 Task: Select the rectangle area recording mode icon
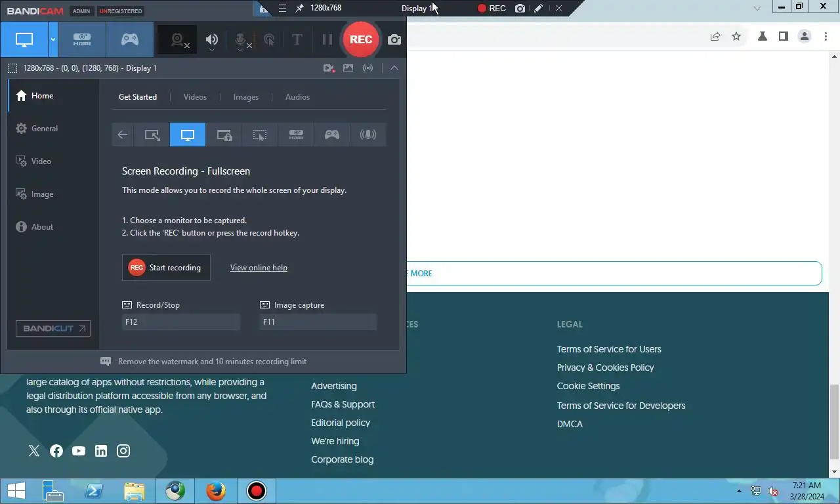point(152,135)
